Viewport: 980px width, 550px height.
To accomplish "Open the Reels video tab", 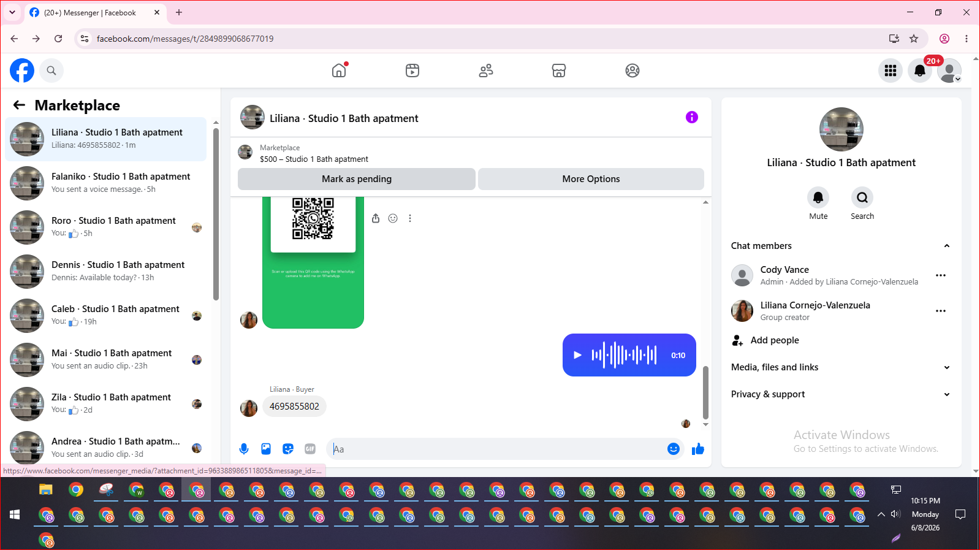I will [412, 71].
